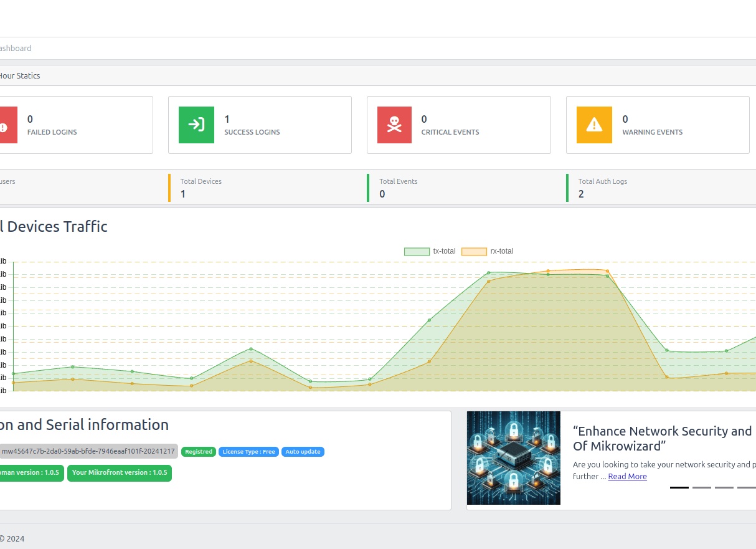This screenshot has width=756, height=549.
Task: Select the serial number mw45647c7b text box
Action: (88, 451)
